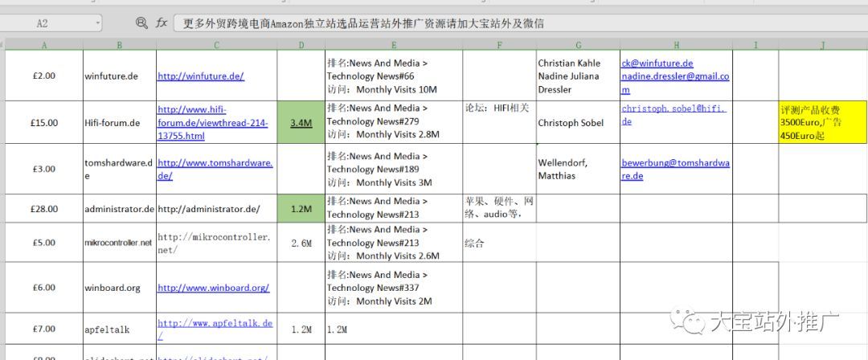Select the tomshardware.de name cell
Image resolution: width=868 pixels, height=360 pixels.
(x=120, y=169)
